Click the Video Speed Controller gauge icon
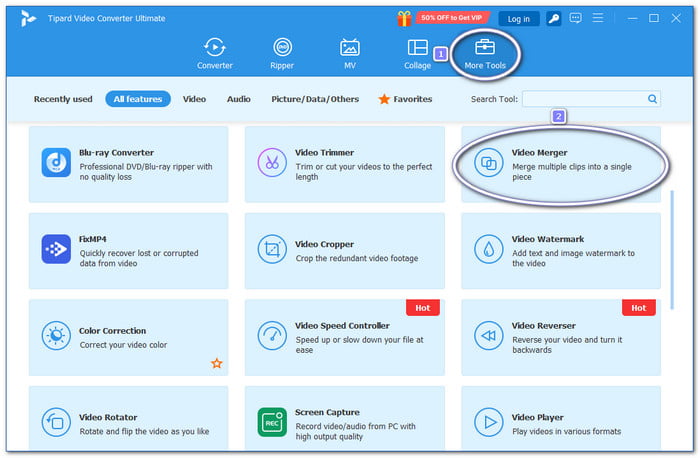The image size is (700, 458). 272,336
